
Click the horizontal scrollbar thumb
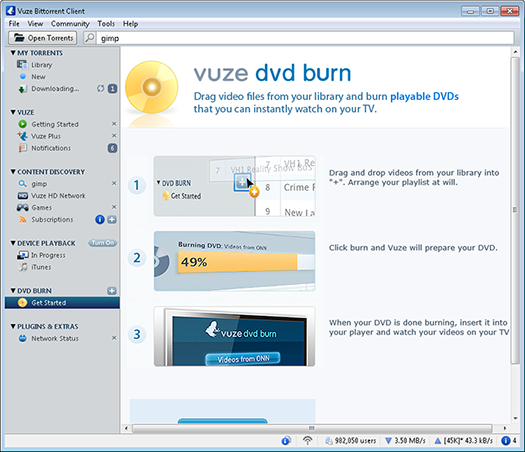(312, 428)
